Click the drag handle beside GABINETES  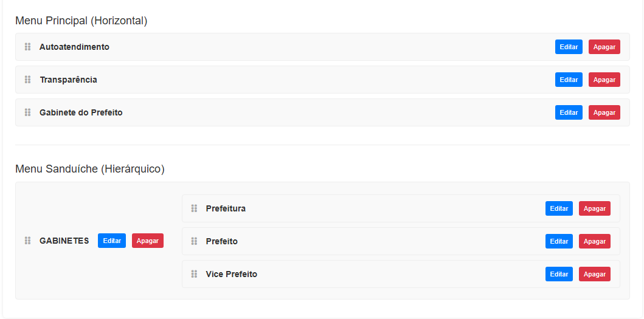tap(27, 241)
